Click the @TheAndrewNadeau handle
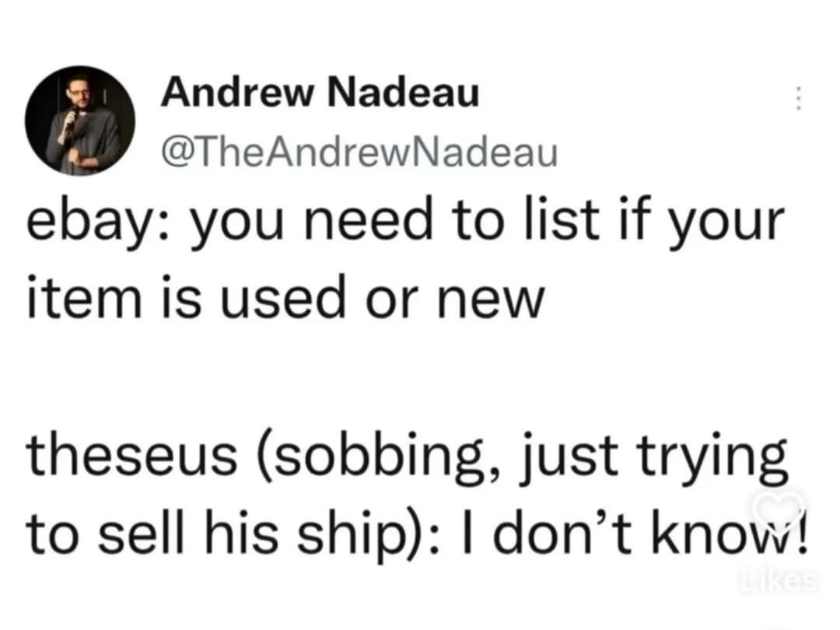840x630 pixels. click(x=359, y=152)
